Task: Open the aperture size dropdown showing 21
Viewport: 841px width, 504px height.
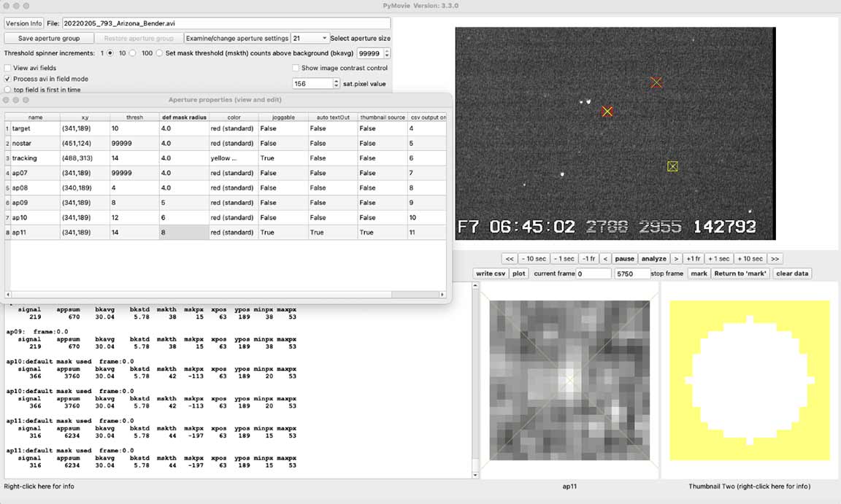Action: click(x=310, y=39)
